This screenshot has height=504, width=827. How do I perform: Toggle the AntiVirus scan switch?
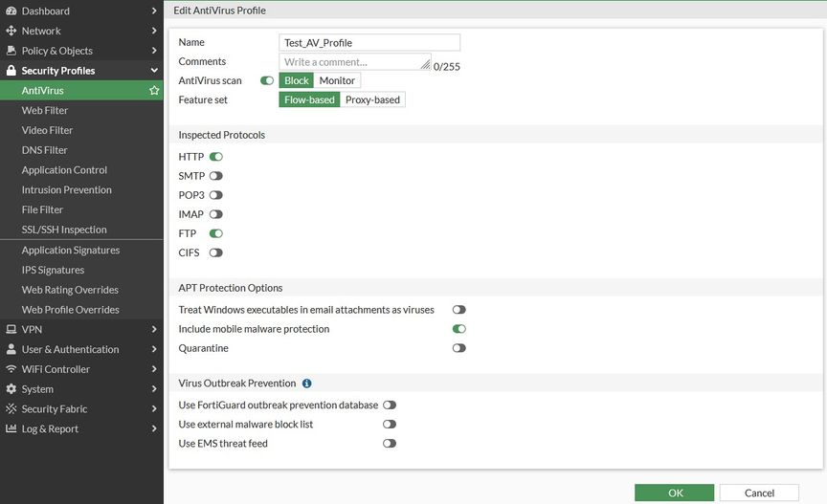(267, 80)
